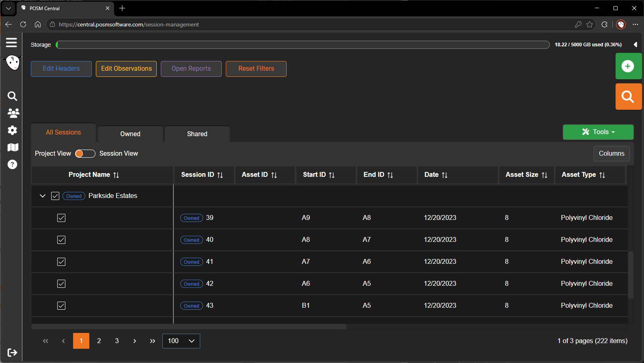Uncheck checkbox for session 41
This screenshot has width=644, height=363.
[61, 262]
